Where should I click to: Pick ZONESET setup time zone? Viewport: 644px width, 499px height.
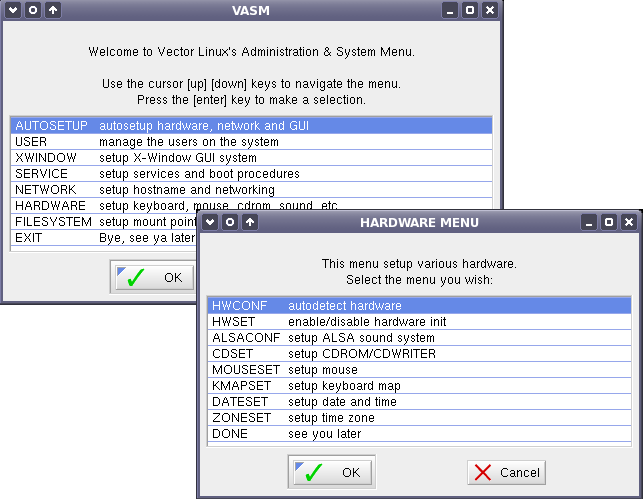click(x=419, y=418)
